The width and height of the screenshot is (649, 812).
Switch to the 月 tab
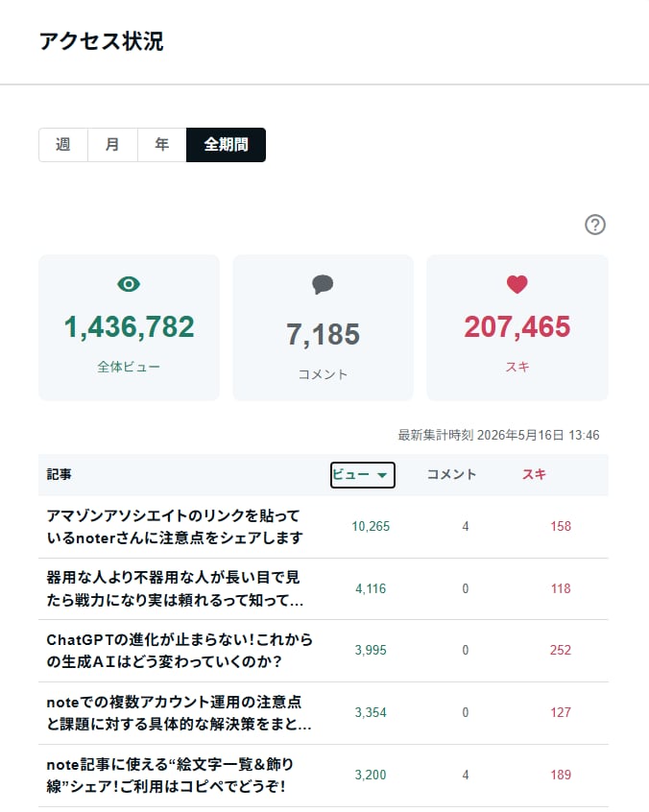coord(112,145)
